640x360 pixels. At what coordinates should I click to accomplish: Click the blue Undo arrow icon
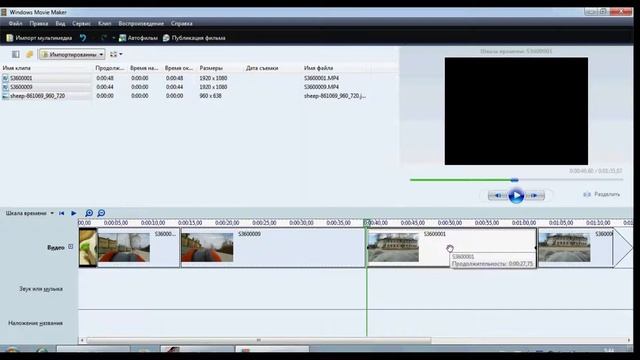click(x=83, y=38)
